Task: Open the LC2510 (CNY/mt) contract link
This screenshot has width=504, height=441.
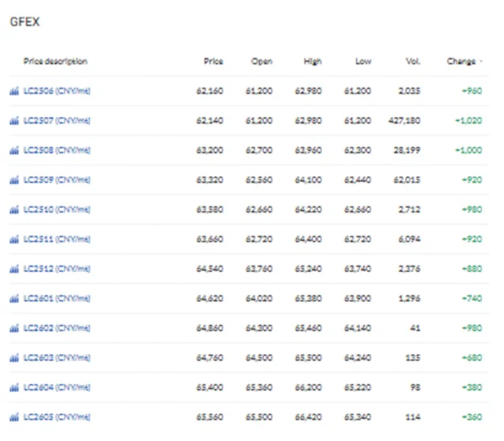Action: [57, 209]
